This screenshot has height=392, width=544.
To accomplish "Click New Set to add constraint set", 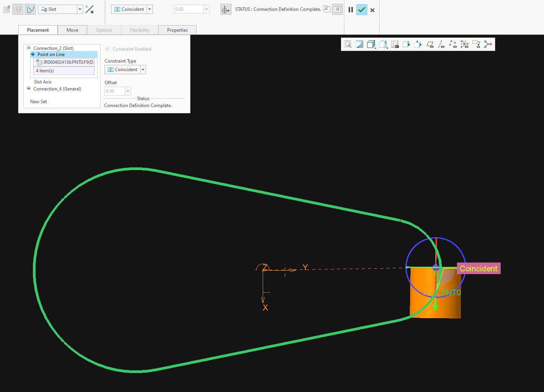I will point(38,101).
